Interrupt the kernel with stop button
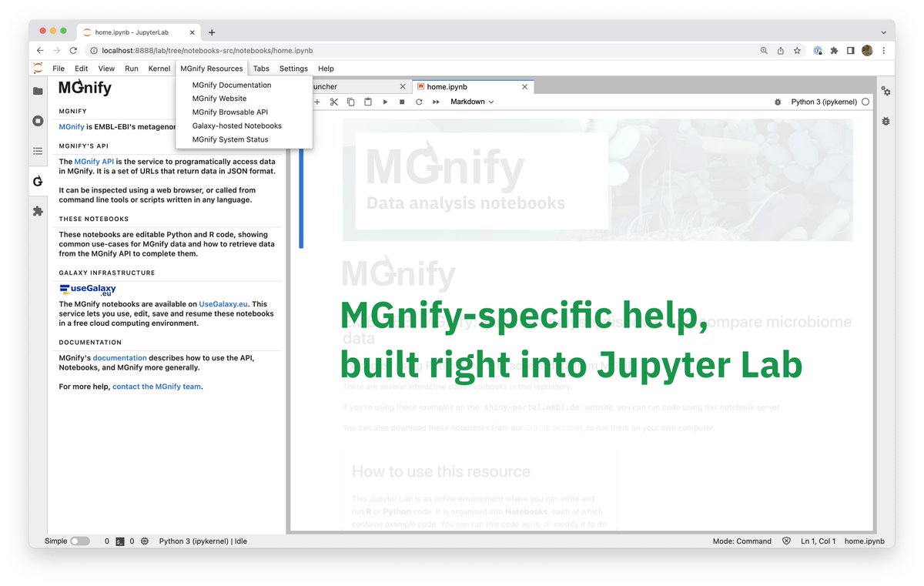924x586 pixels. coord(402,102)
